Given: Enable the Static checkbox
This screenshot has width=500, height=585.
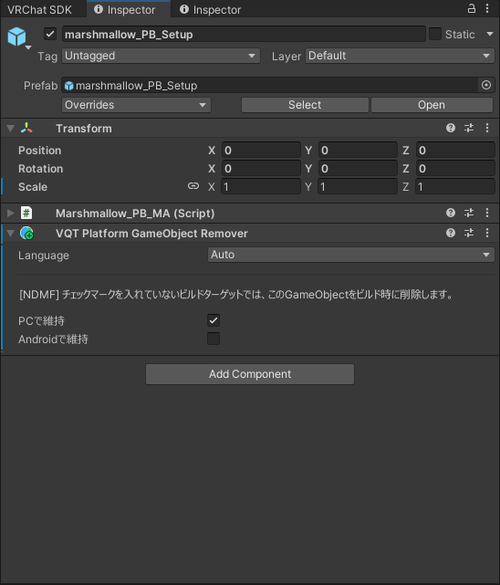Looking at the screenshot, I should click(435, 34).
